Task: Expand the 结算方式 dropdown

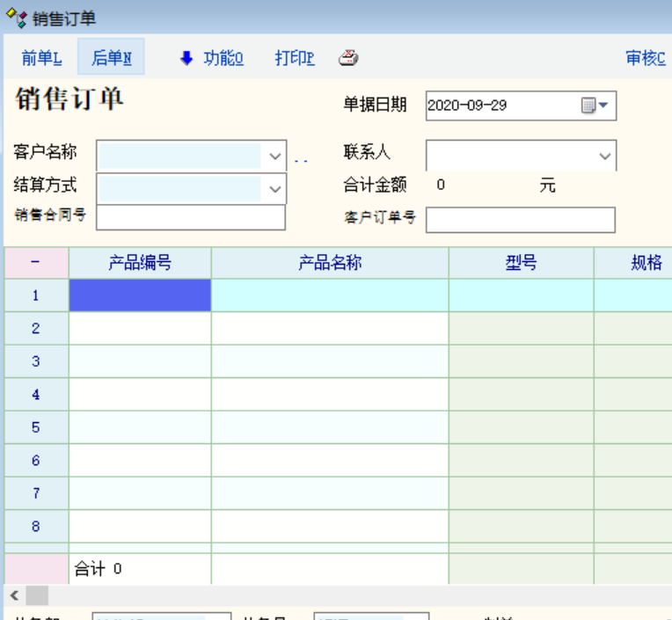Action: tap(275, 188)
